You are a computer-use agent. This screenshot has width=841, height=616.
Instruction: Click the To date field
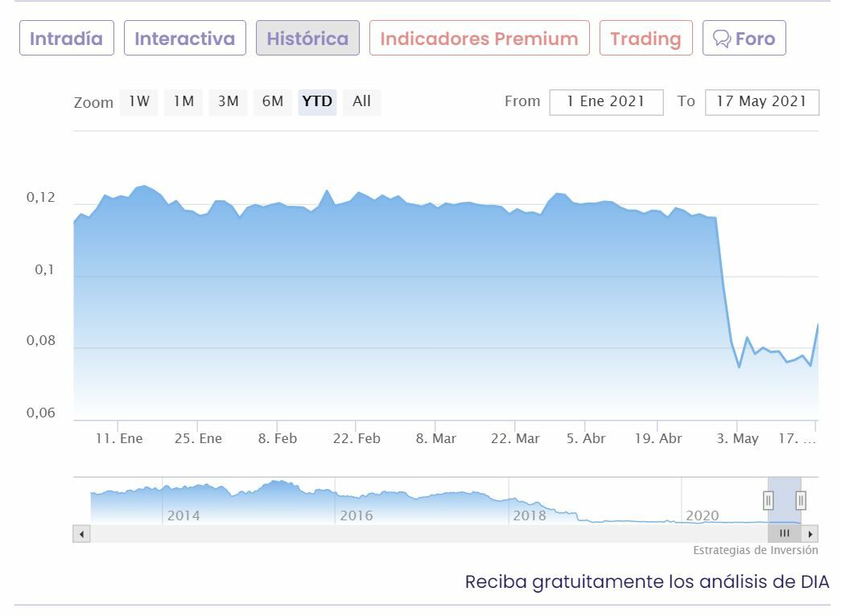tap(761, 102)
